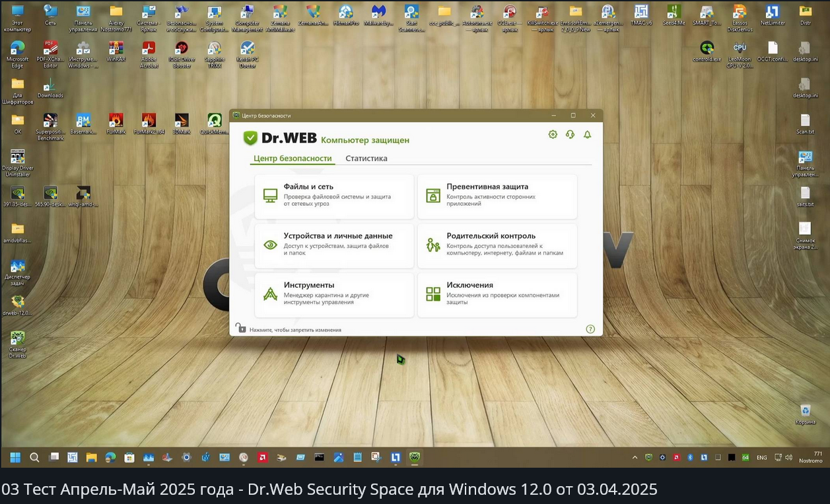The height and width of the screenshot is (504, 830).
Task: Select TMAC v6 desktop icon
Action: (641, 16)
